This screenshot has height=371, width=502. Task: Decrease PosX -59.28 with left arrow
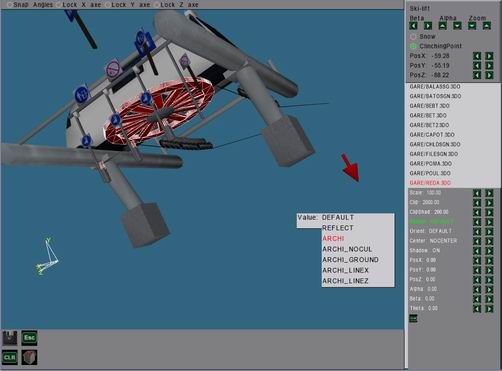[477, 56]
